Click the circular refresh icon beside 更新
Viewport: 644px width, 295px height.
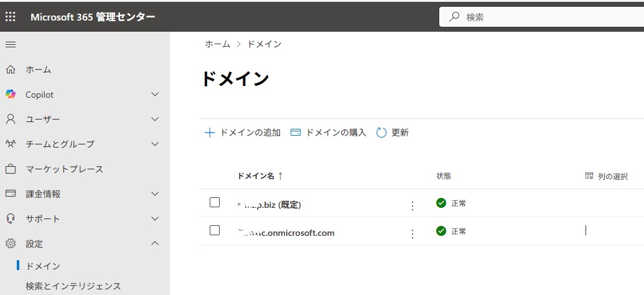[x=381, y=133]
